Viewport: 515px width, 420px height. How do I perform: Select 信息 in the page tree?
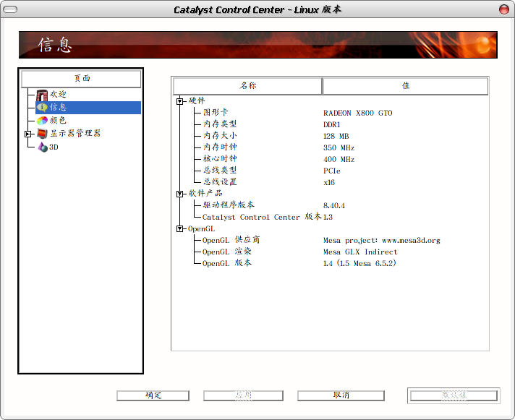(58, 107)
